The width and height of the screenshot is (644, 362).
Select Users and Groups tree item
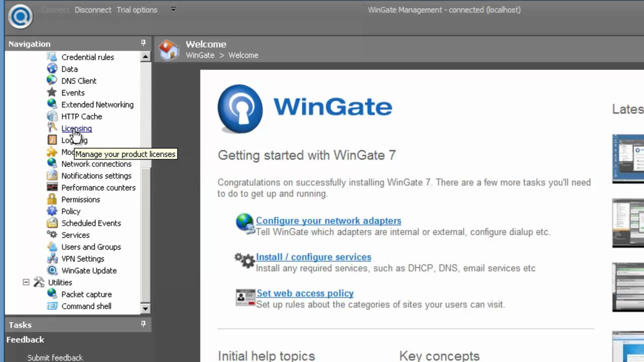pyautogui.click(x=91, y=247)
